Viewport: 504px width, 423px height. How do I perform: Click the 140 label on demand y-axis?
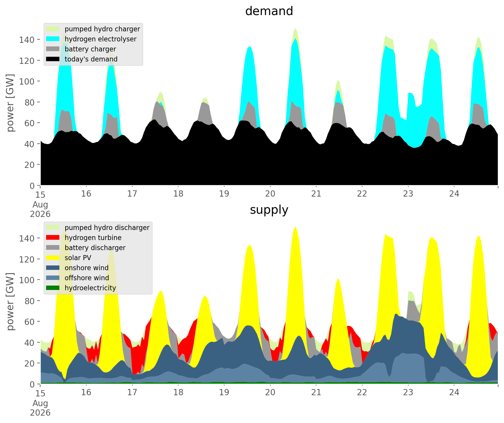coord(27,40)
